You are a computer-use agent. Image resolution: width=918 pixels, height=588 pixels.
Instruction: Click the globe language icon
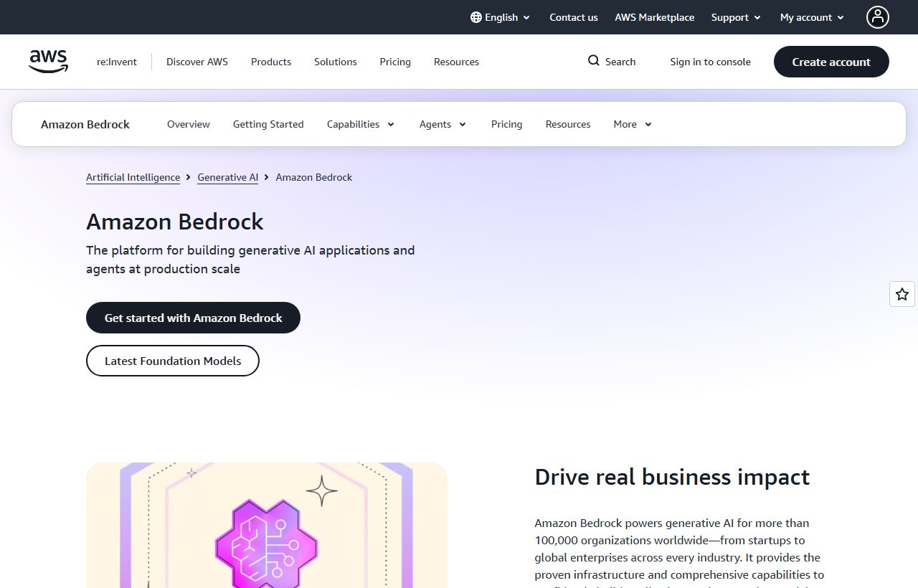click(x=476, y=17)
